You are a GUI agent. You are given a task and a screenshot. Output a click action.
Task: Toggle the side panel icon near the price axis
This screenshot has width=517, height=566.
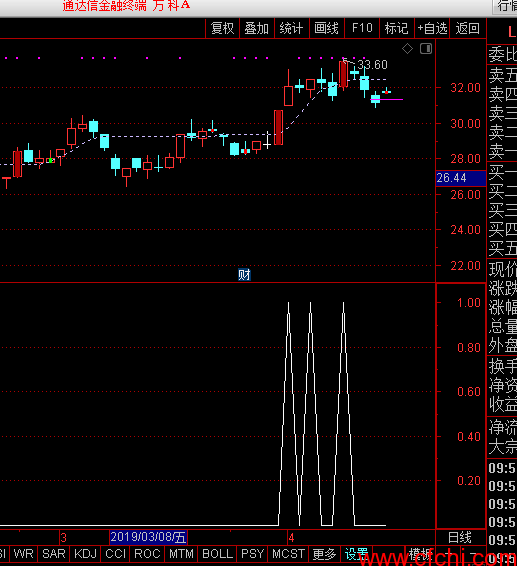pos(426,49)
